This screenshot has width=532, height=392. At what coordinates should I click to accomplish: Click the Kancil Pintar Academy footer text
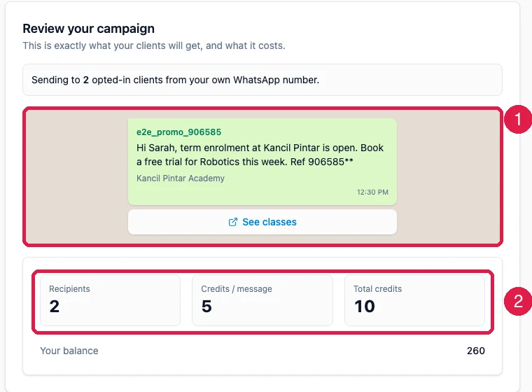(181, 178)
